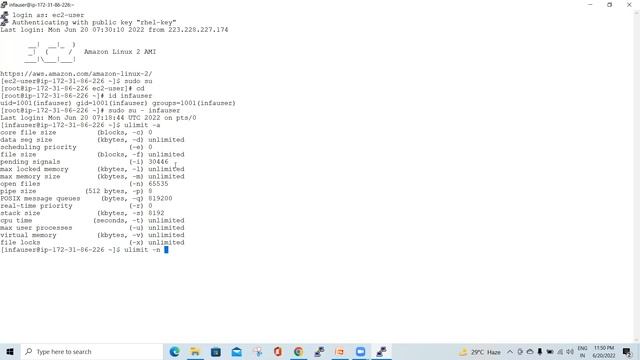Switch to the active PuTTY session taskbar icon

(x=381, y=352)
